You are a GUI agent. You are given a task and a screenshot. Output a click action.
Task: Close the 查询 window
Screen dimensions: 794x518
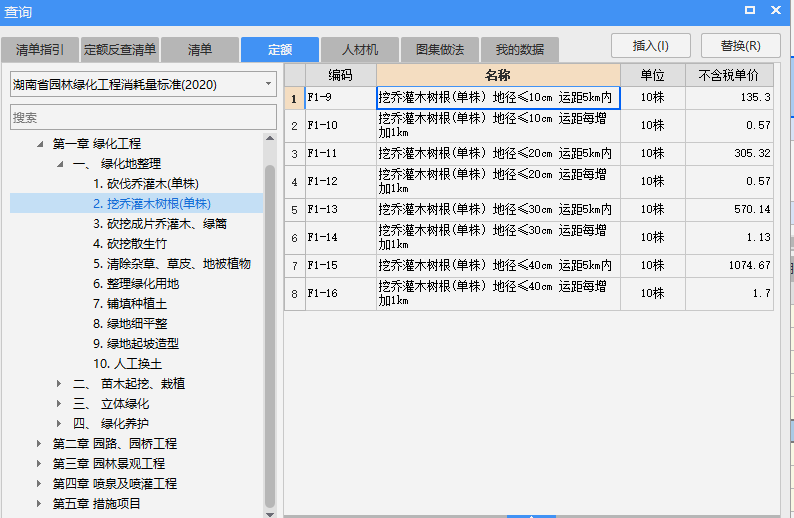pyautogui.click(x=776, y=10)
